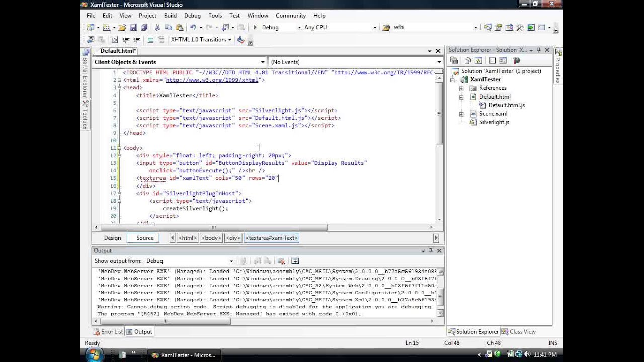Click the <textarea#xamlText> breadcrumb button
Viewport: 644px width, 362px height.
click(x=272, y=238)
